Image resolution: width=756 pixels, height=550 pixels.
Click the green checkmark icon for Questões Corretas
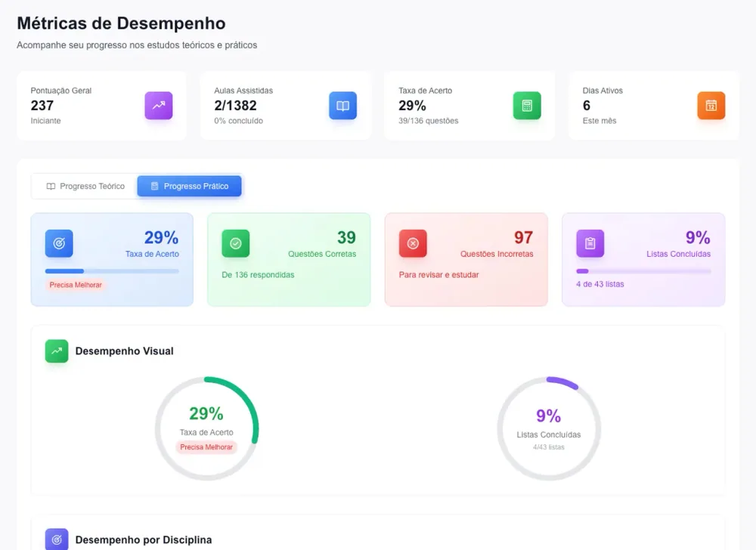[236, 243]
